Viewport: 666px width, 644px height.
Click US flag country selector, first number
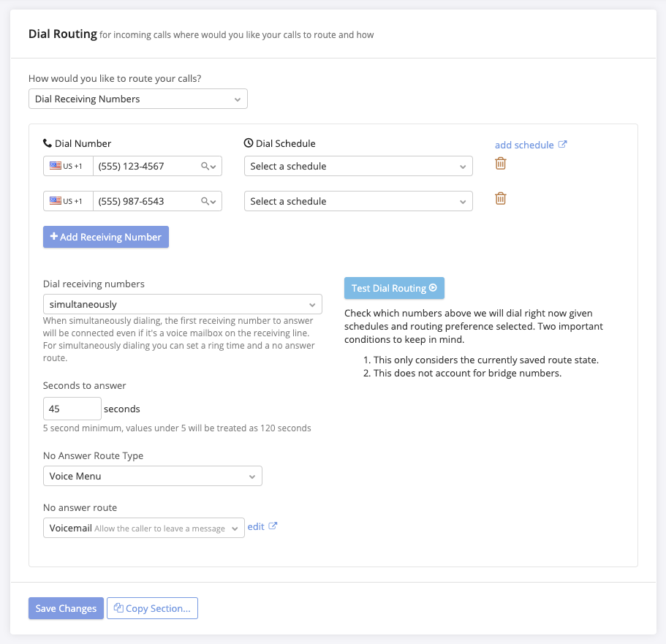[68, 167]
